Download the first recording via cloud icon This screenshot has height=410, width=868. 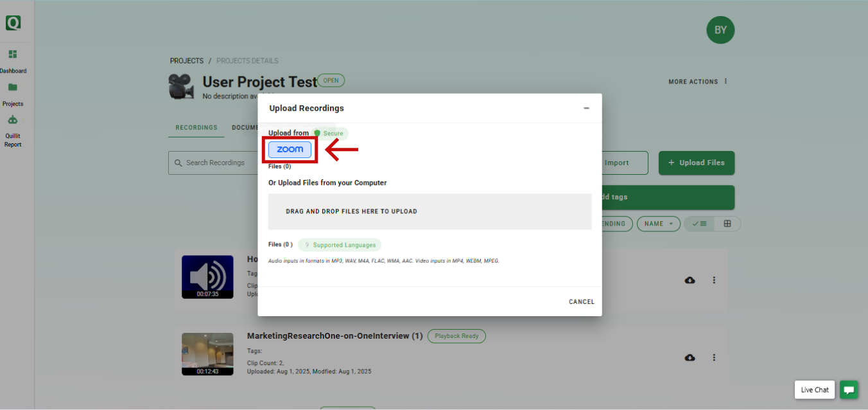click(690, 280)
